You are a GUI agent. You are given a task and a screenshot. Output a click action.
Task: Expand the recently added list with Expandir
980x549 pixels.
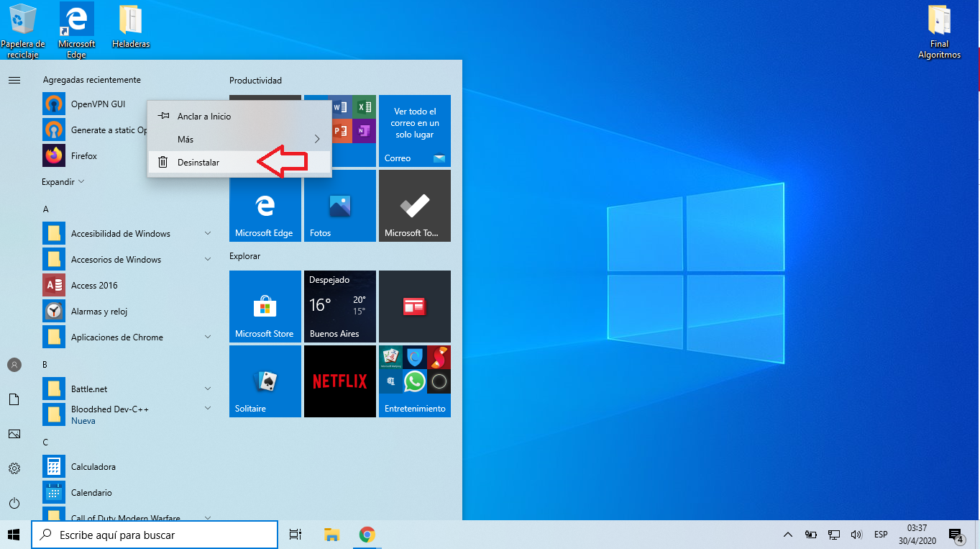[63, 182]
